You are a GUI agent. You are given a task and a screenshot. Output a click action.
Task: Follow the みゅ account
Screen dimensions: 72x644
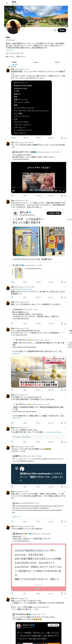(x=62, y=30)
